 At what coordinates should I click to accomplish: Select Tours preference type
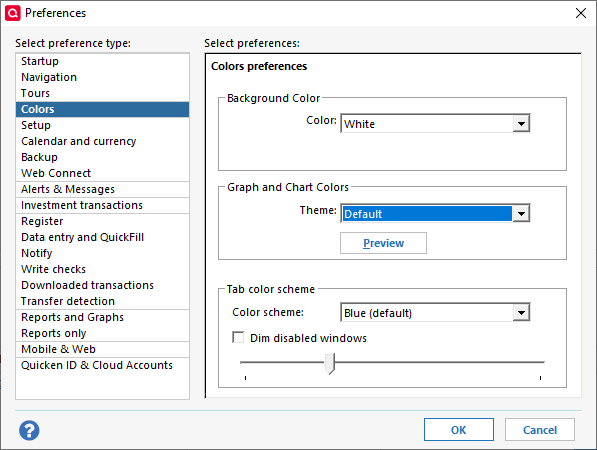tap(102, 93)
